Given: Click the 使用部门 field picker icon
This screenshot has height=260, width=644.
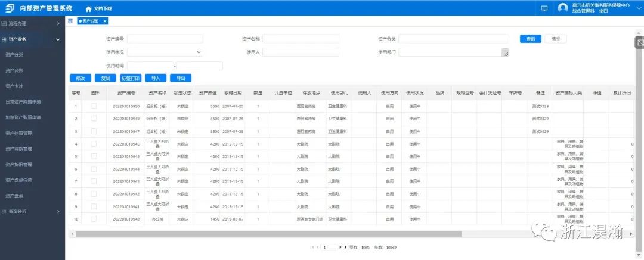Looking at the screenshot, I should 505,53.
